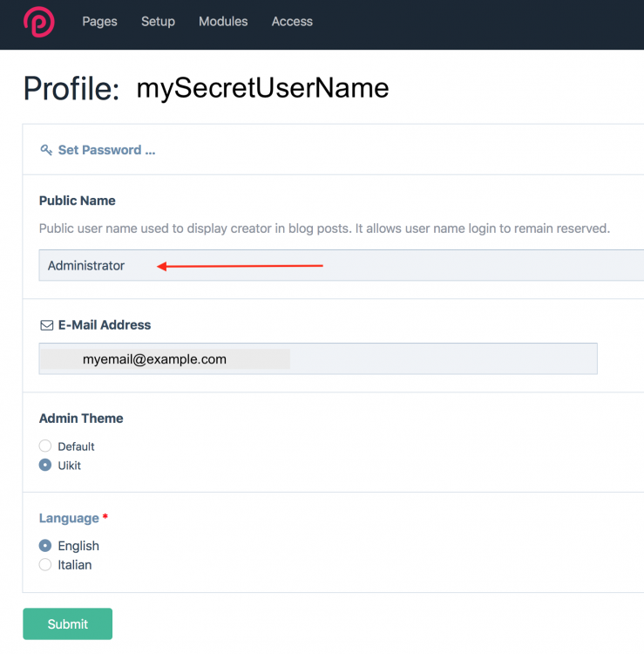644x654 pixels.
Task: Toggle the Language field header
Action: [x=69, y=518]
